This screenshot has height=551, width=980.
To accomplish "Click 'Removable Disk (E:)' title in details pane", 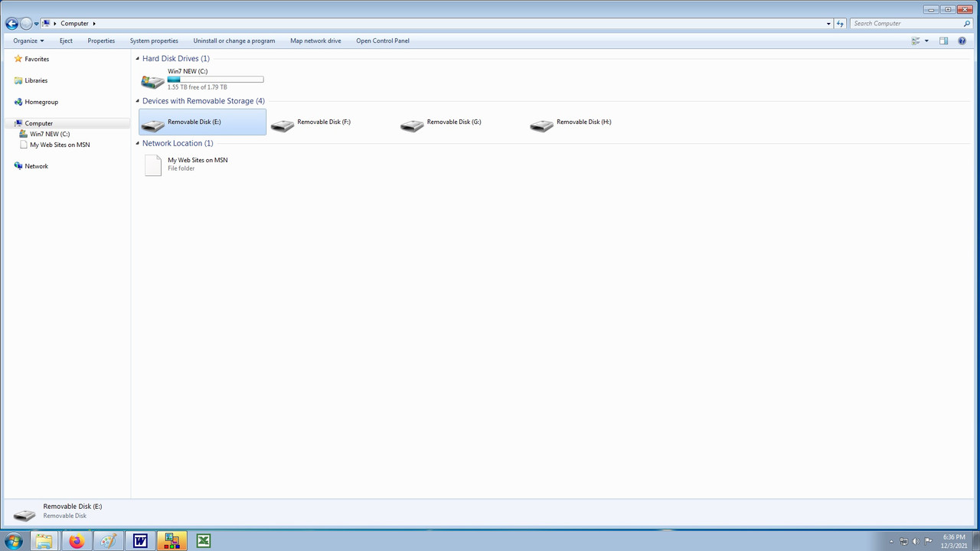I will click(x=73, y=507).
